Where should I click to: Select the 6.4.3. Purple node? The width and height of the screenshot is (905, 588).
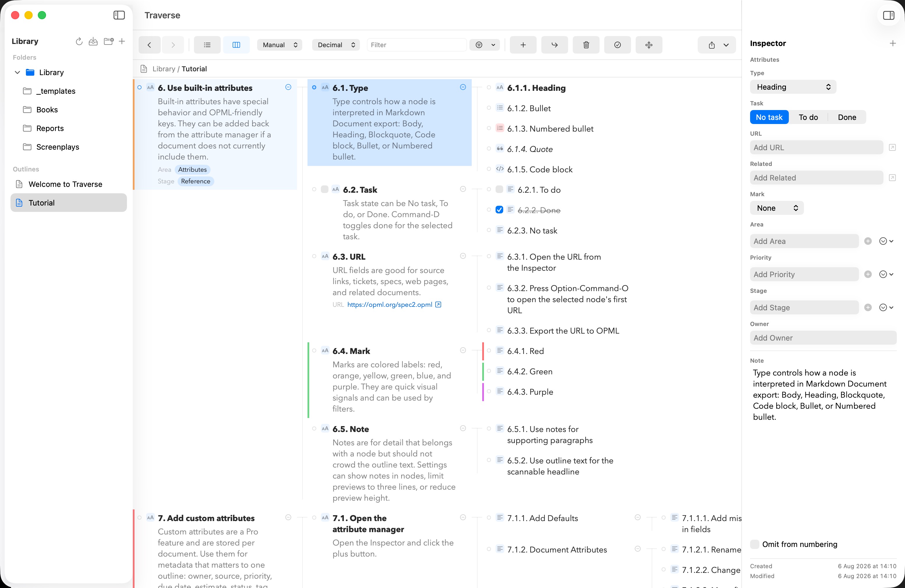pos(530,392)
